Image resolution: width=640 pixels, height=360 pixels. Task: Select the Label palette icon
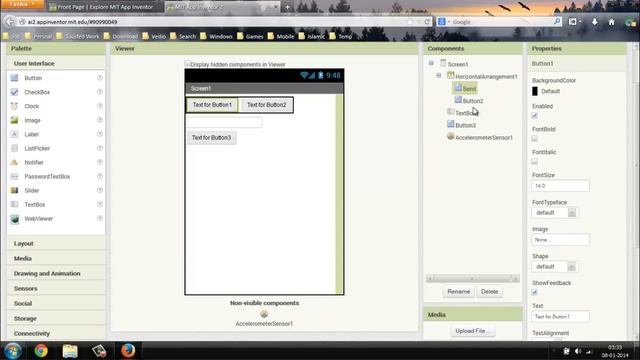(x=14, y=134)
